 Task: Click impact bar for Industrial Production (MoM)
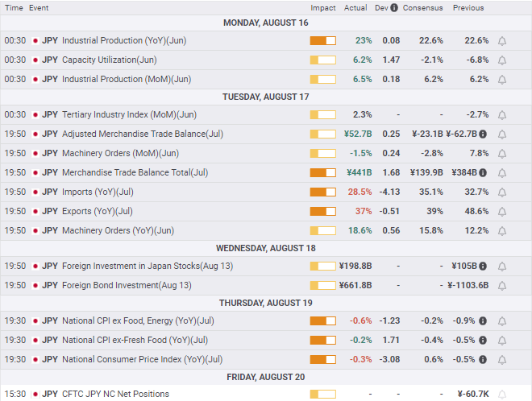(323, 80)
